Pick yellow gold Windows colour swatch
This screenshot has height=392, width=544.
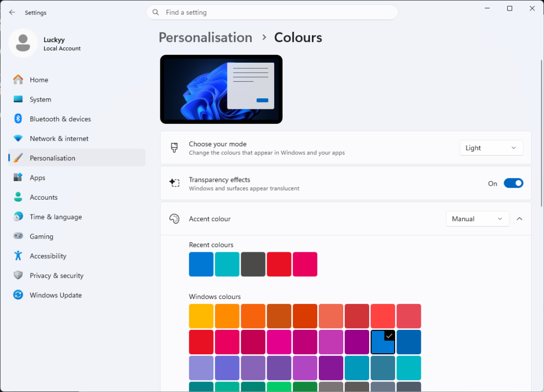(x=201, y=316)
